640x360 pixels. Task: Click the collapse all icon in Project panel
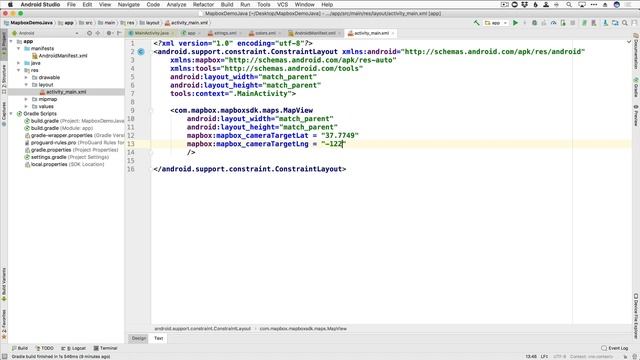(98, 33)
